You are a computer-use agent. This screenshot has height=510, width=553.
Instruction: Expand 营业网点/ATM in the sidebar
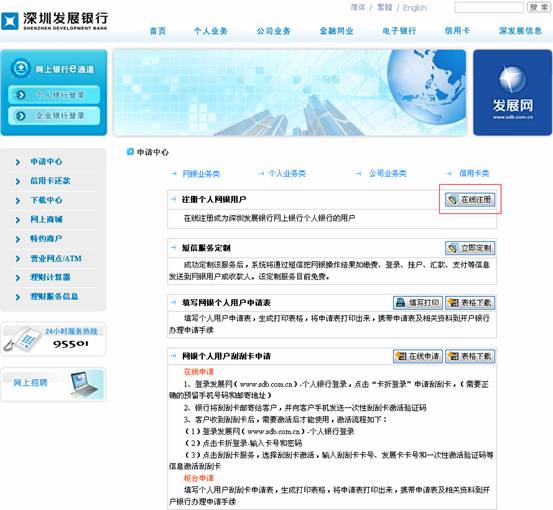pyautogui.click(x=56, y=258)
